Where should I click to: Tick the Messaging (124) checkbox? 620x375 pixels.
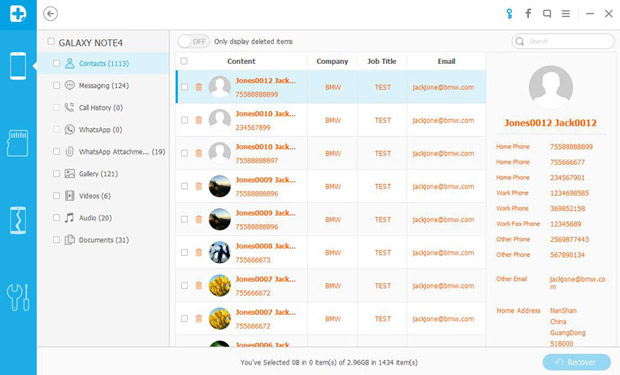pyautogui.click(x=57, y=85)
